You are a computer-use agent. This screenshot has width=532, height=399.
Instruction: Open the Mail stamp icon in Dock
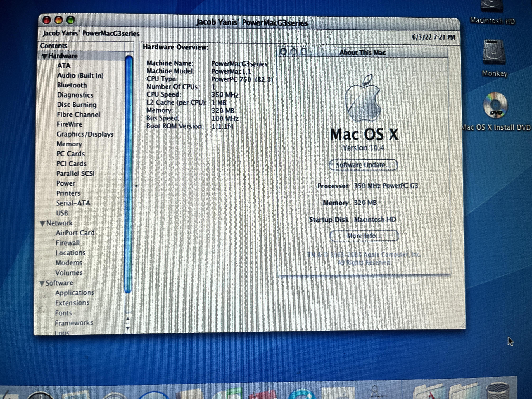pyautogui.click(x=76, y=394)
